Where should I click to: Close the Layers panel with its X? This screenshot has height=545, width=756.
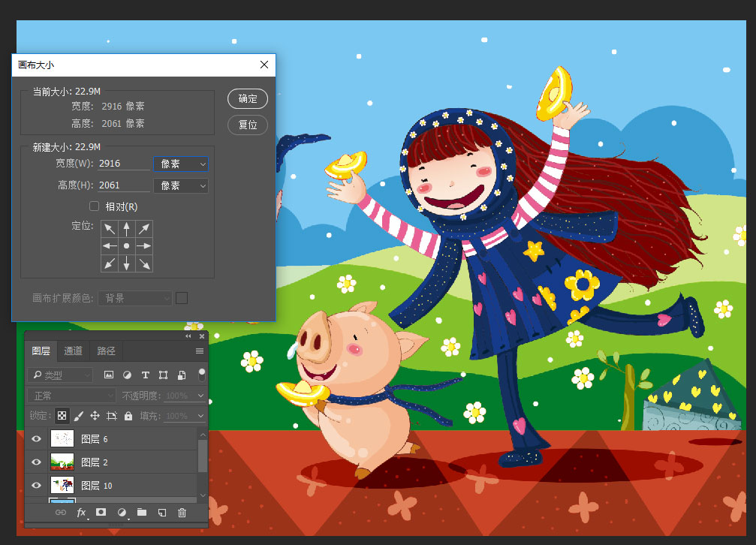(x=202, y=336)
